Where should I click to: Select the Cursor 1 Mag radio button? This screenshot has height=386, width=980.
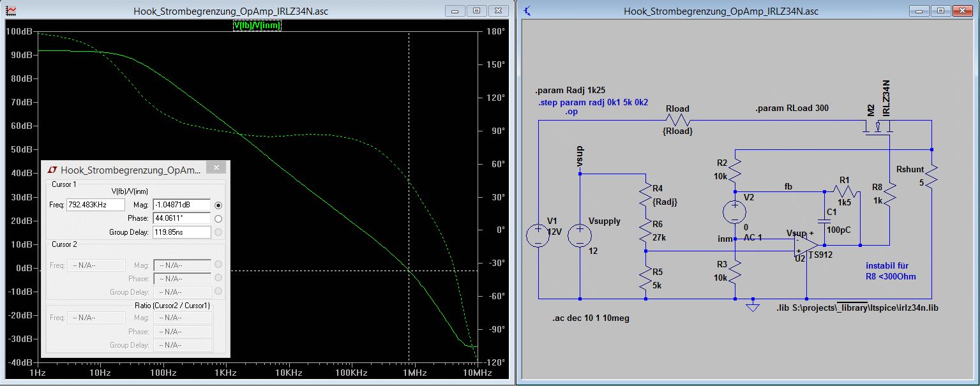(x=218, y=205)
